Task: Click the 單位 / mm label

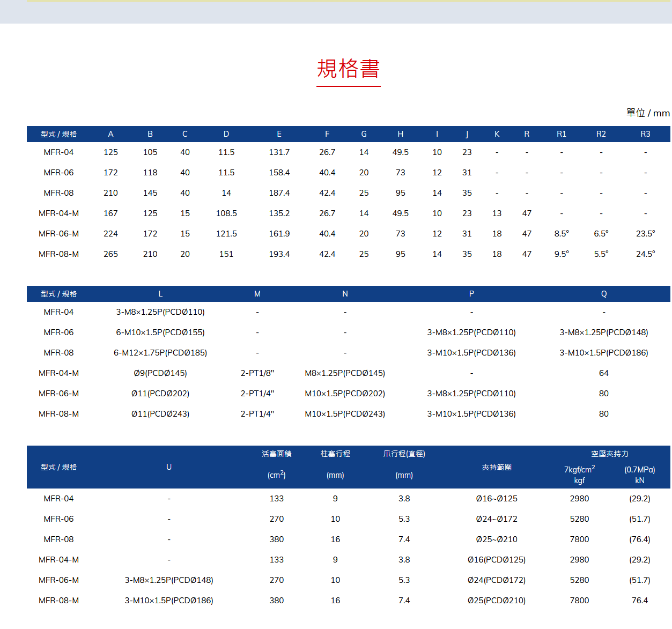Action: coord(647,113)
